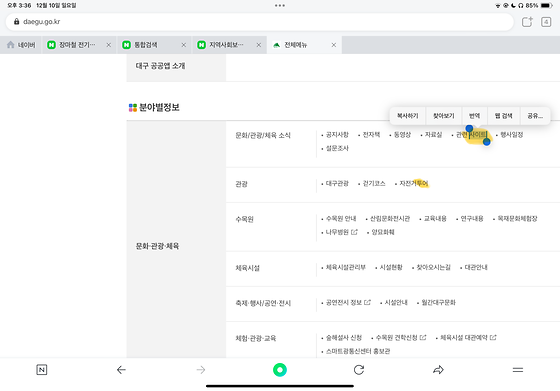Open the 행사일정 link

click(511, 135)
